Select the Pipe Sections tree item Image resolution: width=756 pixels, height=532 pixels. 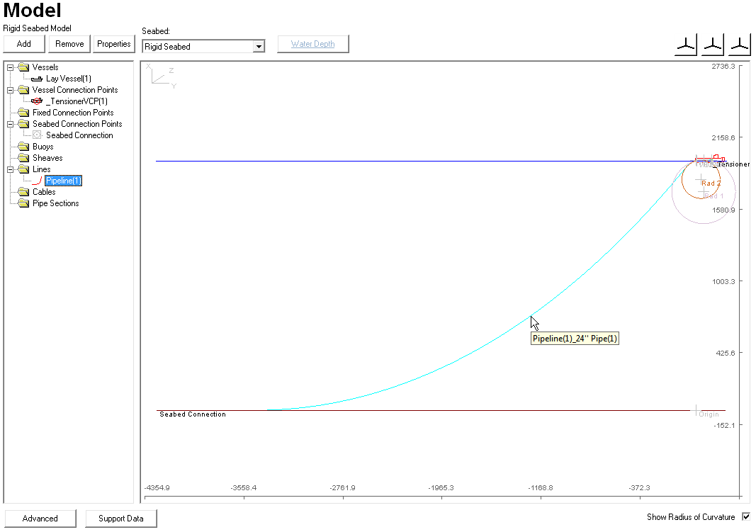(55, 203)
